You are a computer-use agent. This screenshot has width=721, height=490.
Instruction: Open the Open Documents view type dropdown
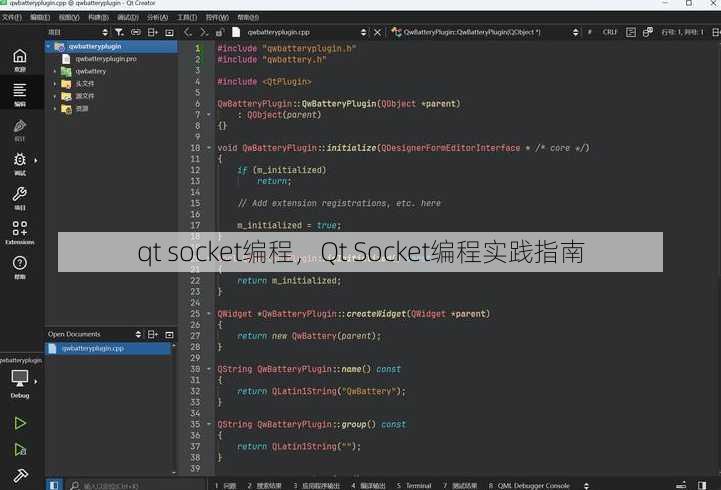(x=94, y=334)
